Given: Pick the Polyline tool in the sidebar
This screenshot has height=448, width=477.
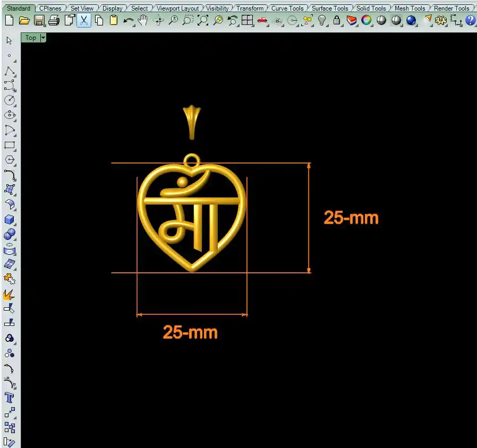Looking at the screenshot, I should pos(10,71).
